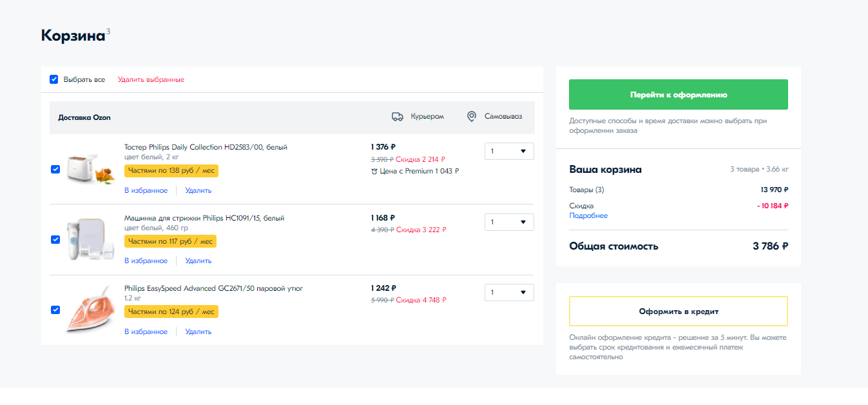Click the hair clipper price "1 168 ₽"
Image resolution: width=868 pixels, height=405 pixels.
coord(383,218)
